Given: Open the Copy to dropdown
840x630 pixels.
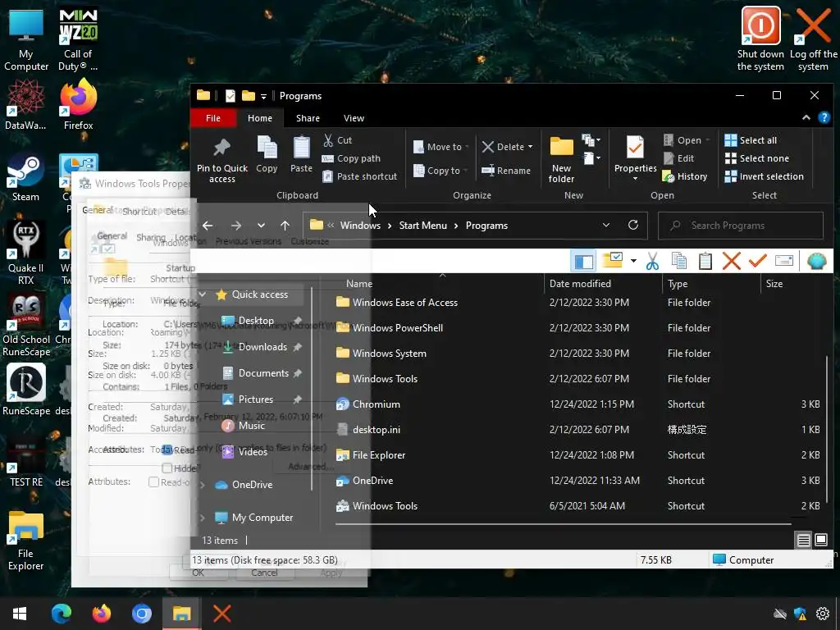Looking at the screenshot, I should (441, 171).
